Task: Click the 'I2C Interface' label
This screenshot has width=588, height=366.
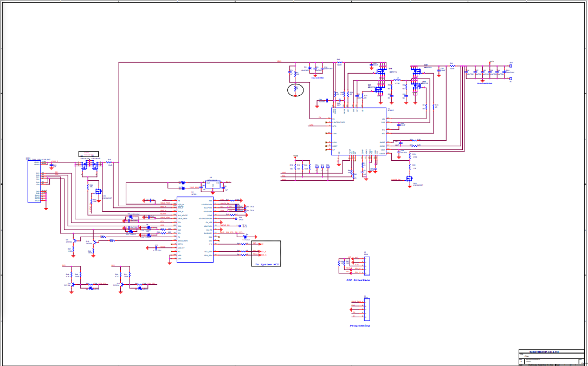Action: coord(358,280)
